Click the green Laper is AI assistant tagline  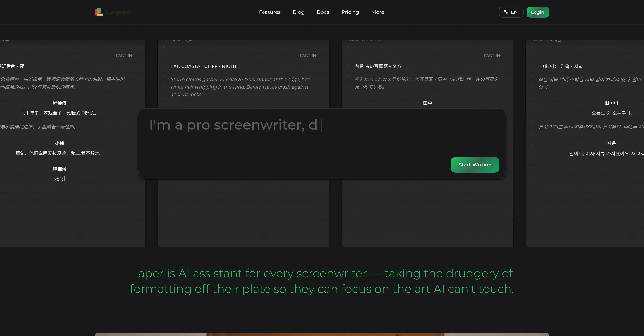coord(322,281)
